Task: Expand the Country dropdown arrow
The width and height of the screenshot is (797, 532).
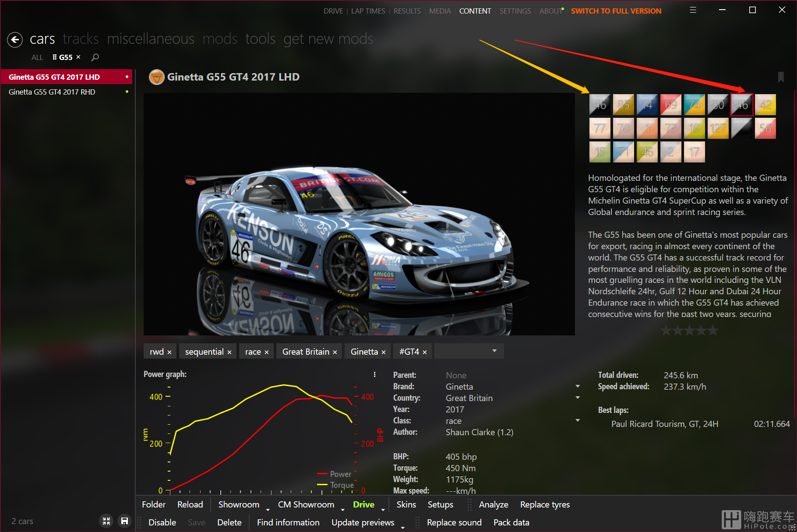Action: 578,398
